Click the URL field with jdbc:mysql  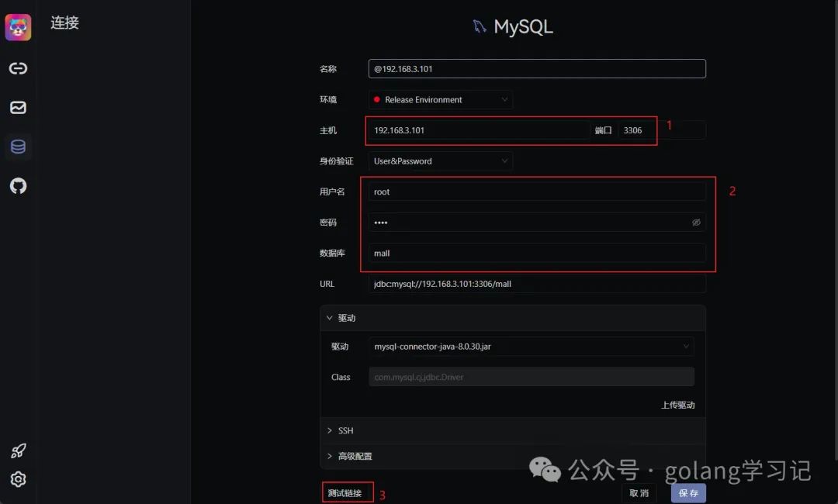pos(537,284)
